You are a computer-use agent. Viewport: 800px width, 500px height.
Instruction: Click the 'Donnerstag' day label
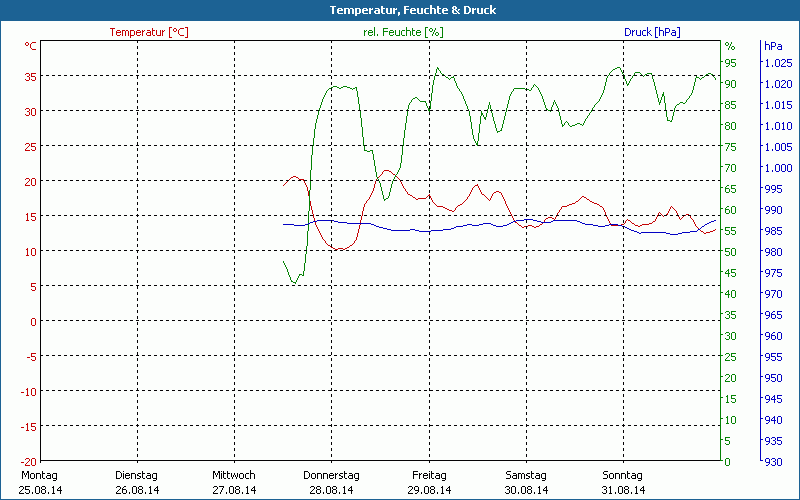[331, 475]
